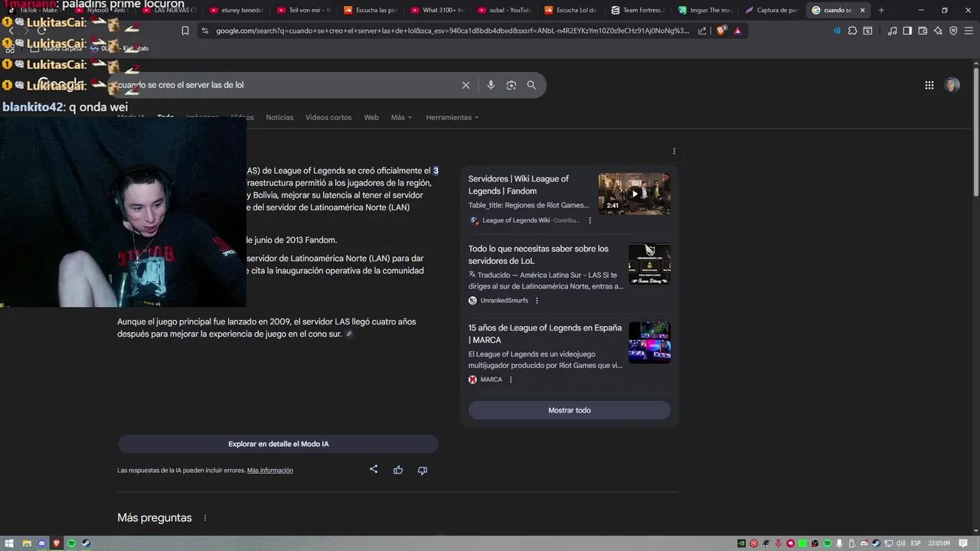Viewport: 980px width, 551px height.
Task: Bookmark this page in the address bar
Action: [185, 31]
